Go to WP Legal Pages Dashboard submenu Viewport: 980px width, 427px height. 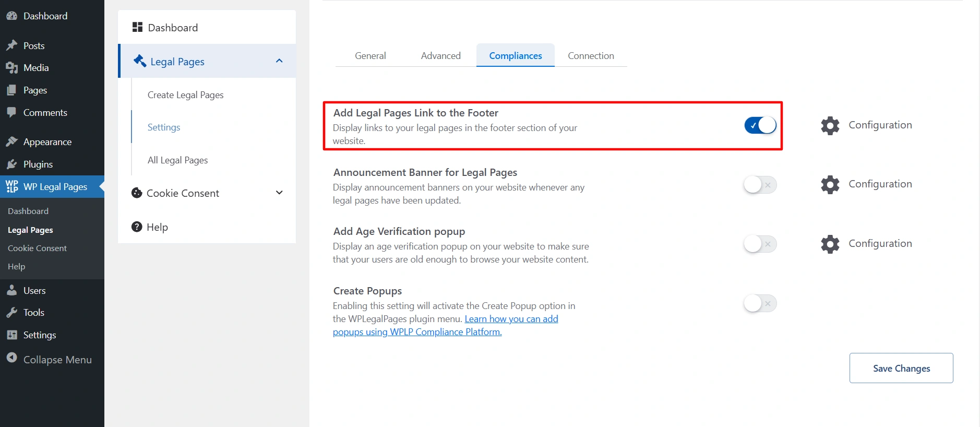(28, 211)
